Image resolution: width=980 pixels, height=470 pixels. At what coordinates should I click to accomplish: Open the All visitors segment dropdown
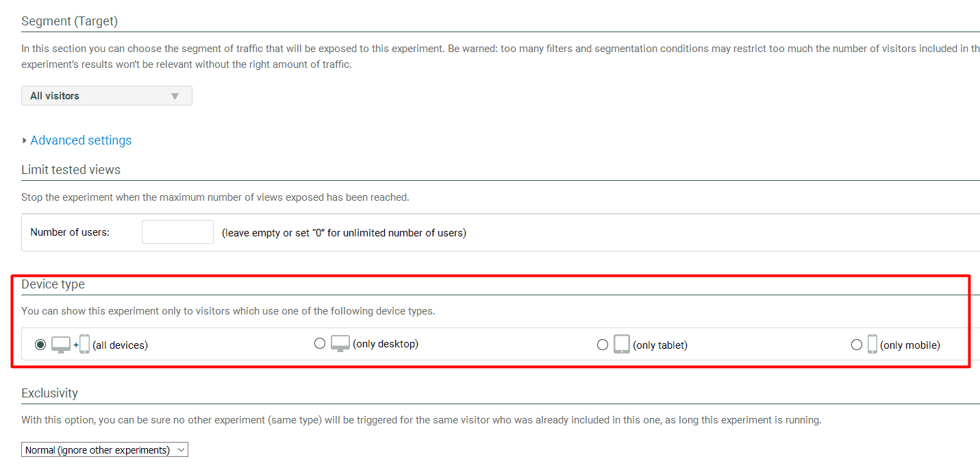click(106, 95)
